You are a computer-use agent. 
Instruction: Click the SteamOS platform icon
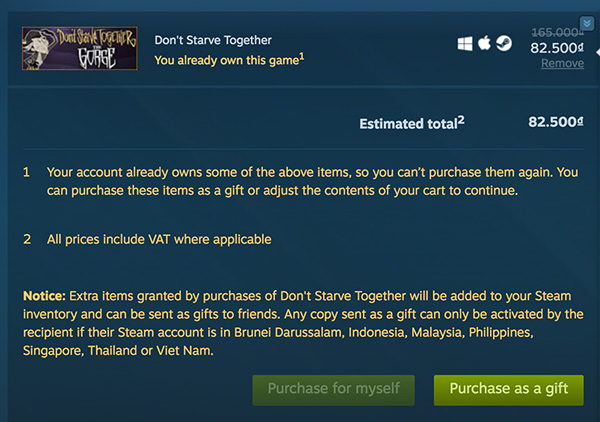tap(503, 44)
